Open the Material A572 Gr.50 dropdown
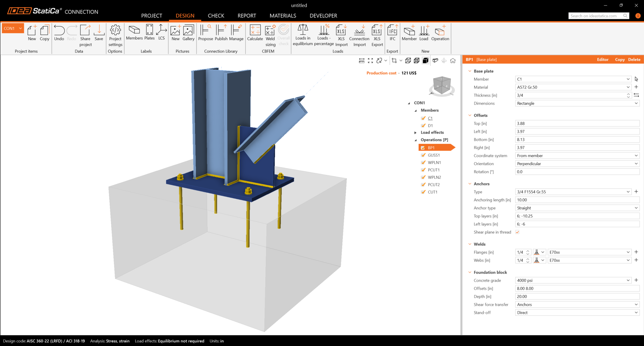The width and height of the screenshot is (644, 346). 628,87
